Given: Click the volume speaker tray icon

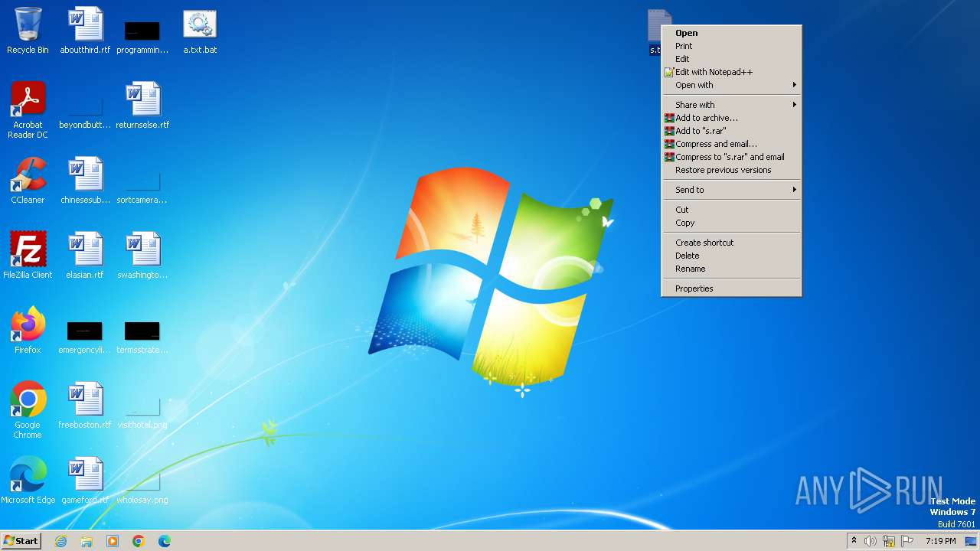Looking at the screenshot, I should click(871, 541).
